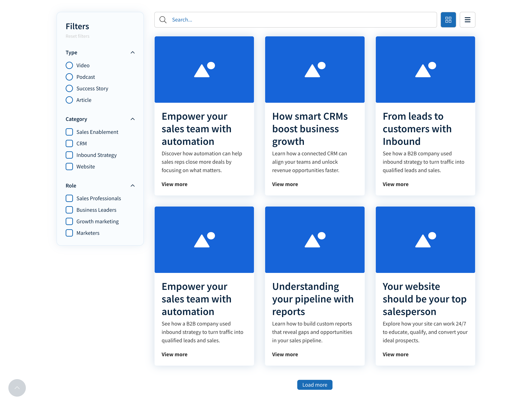The width and height of the screenshot is (532, 405).
Task: Click the Role section heading
Action: click(x=71, y=186)
